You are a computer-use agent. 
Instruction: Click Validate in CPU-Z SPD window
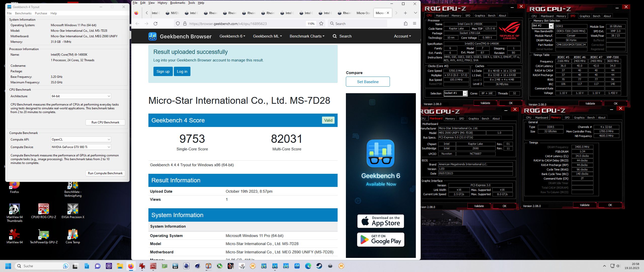tap(590, 104)
